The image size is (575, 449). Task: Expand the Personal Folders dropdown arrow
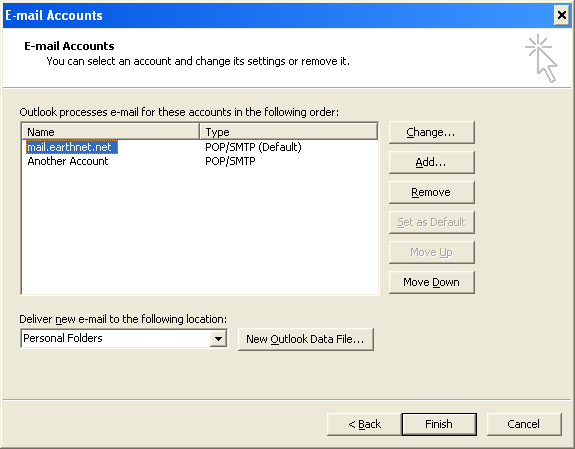[218, 339]
